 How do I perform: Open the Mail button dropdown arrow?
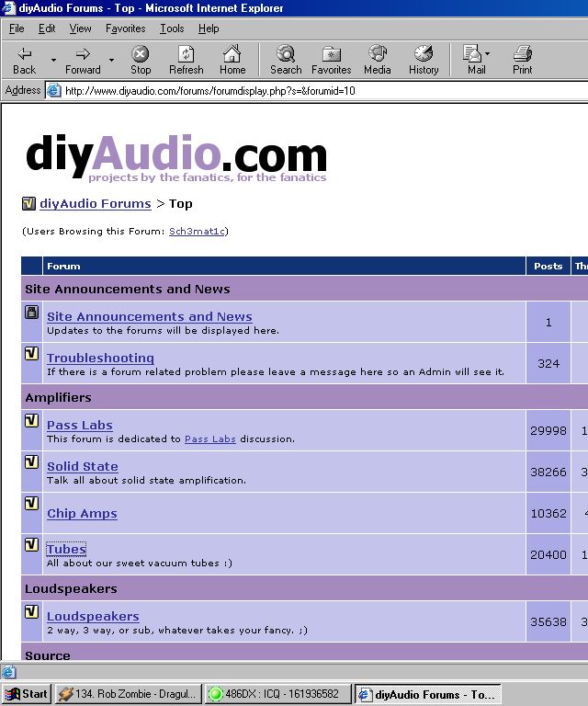pyautogui.click(x=488, y=54)
